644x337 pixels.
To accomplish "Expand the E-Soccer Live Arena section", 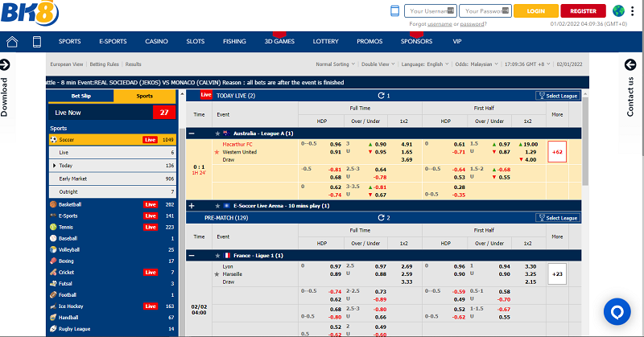I will click(192, 206).
